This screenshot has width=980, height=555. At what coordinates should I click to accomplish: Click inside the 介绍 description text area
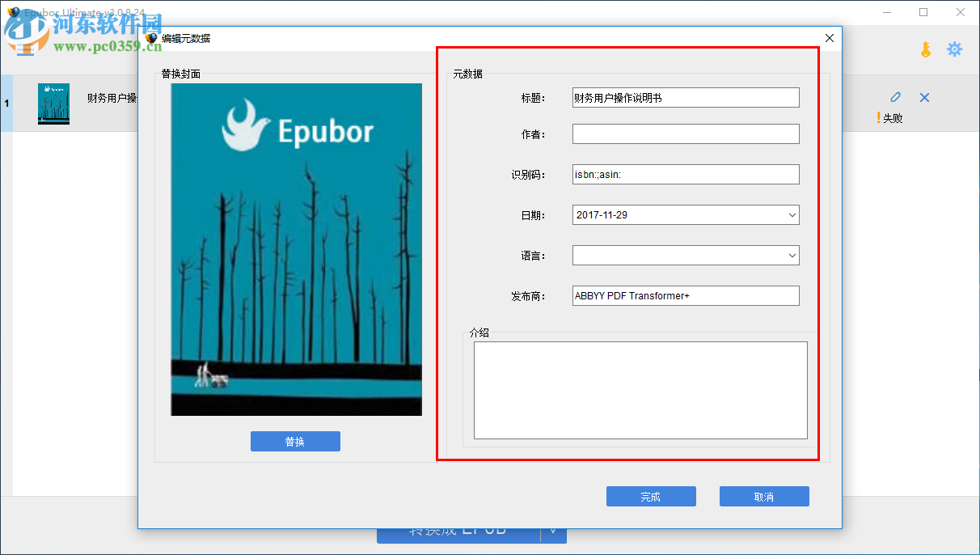(640, 391)
